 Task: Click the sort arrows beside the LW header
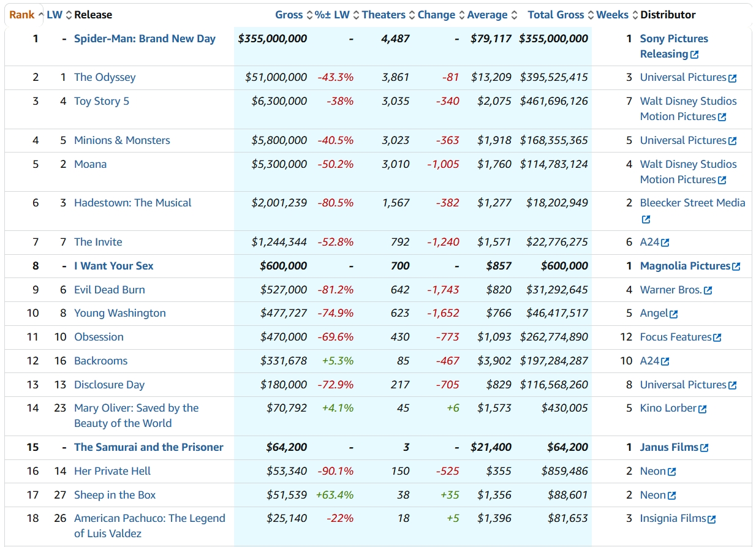69,15
